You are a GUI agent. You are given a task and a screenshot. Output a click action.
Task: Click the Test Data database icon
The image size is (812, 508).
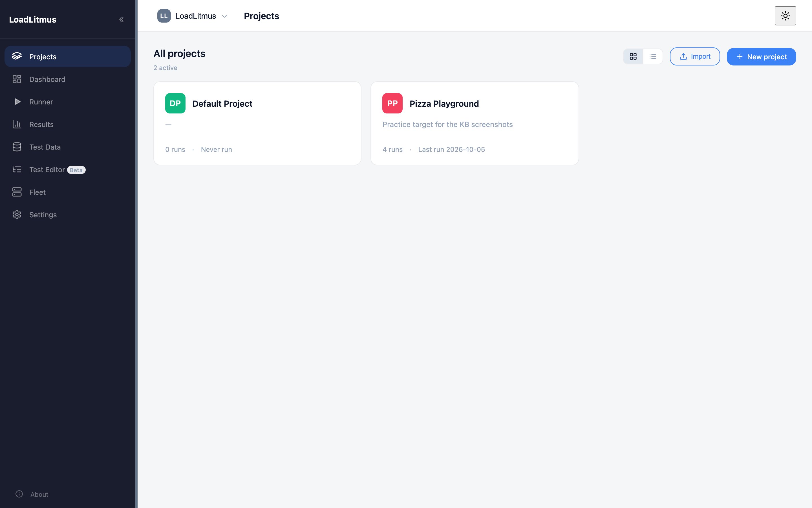tap(17, 147)
